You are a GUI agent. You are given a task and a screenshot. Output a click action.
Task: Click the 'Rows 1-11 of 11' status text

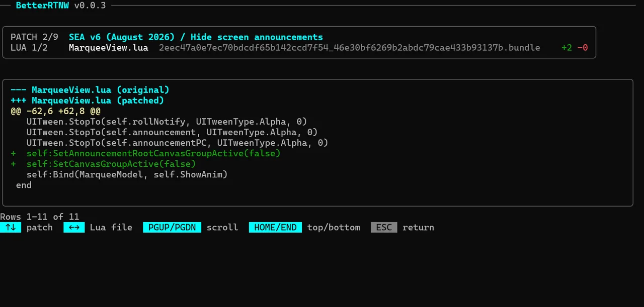coord(40,217)
